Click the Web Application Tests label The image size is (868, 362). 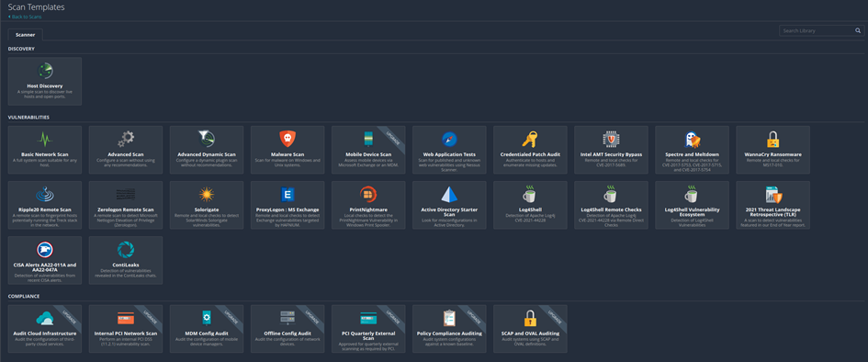[449, 154]
